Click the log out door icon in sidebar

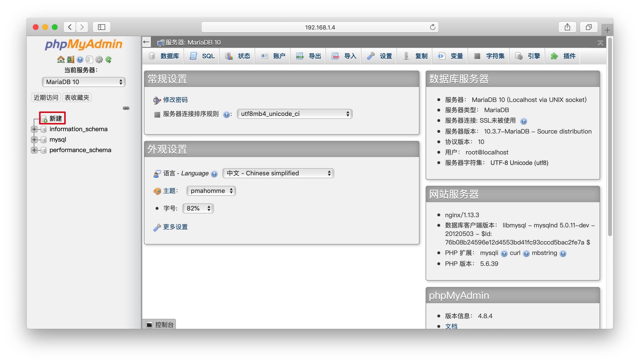(x=70, y=59)
